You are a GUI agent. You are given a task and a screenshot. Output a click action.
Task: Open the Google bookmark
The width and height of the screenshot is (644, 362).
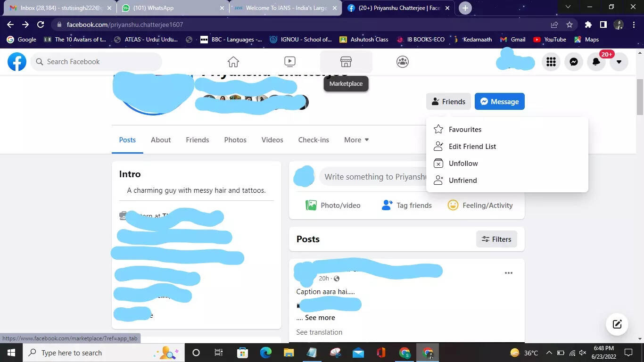(21, 40)
